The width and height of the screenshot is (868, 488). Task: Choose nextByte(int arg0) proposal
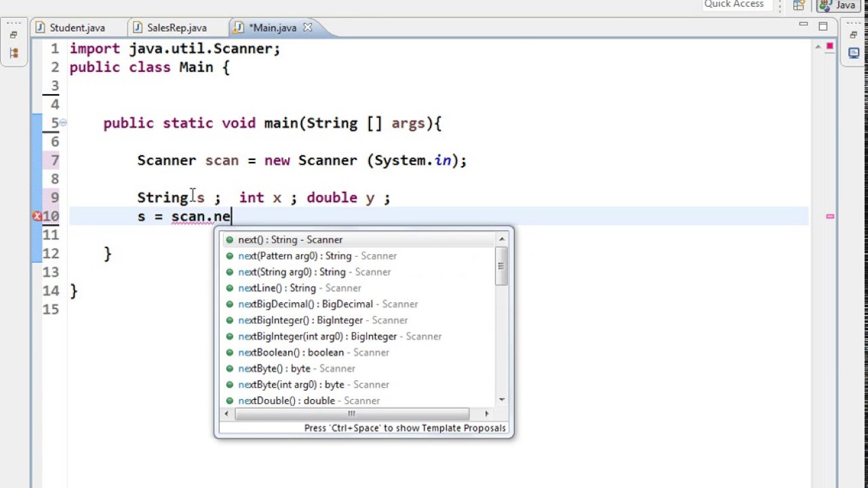click(x=358, y=384)
